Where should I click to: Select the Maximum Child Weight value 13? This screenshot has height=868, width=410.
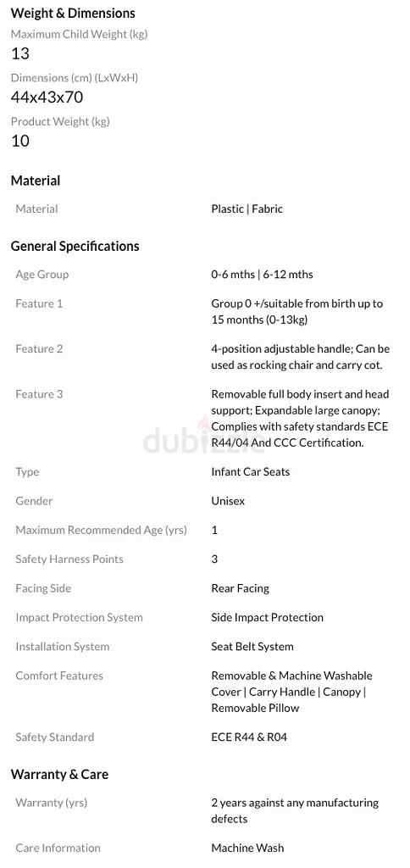pyautogui.click(x=20, y=53)
